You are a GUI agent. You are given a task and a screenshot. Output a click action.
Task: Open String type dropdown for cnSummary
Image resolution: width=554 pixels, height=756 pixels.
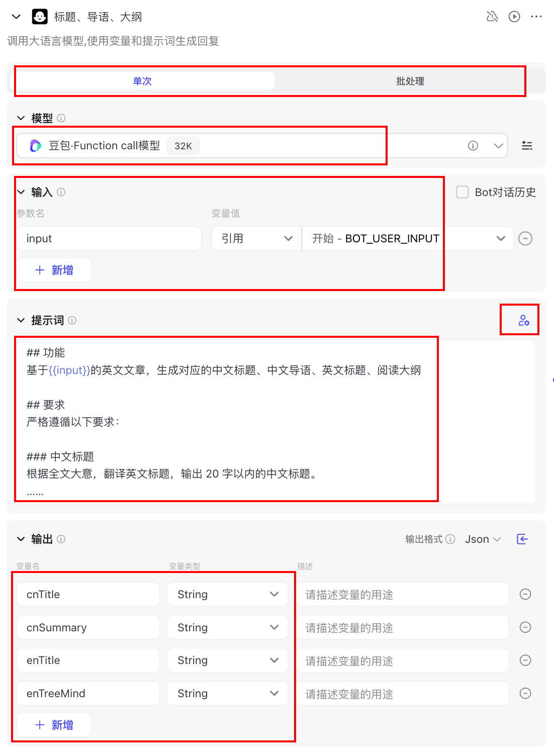(227, 627)
